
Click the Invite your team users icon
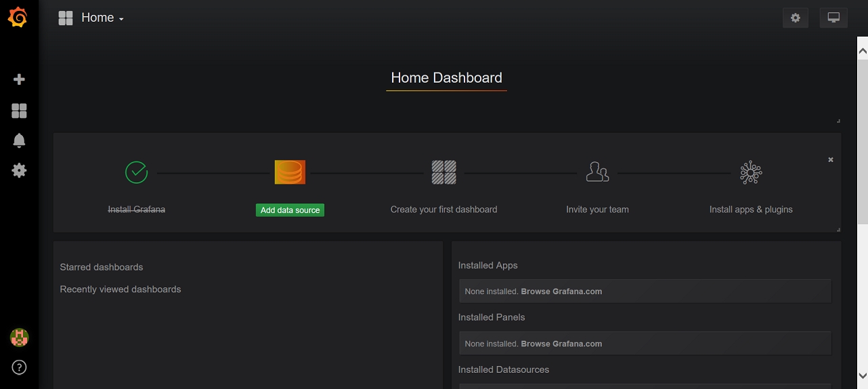(597, 172)
